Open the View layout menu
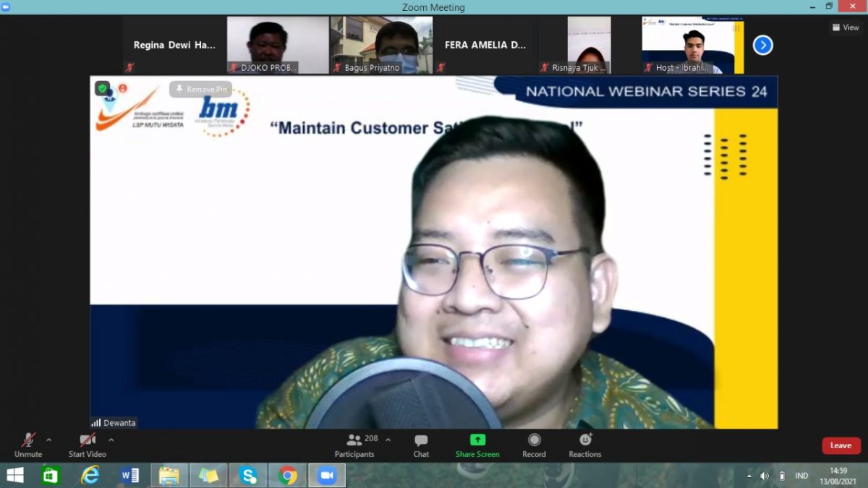This screenshot has width=868, height=488. click(846, 27)
